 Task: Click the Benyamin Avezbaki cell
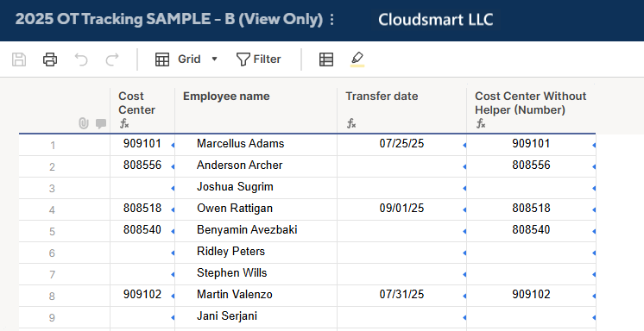pos(256,231)
